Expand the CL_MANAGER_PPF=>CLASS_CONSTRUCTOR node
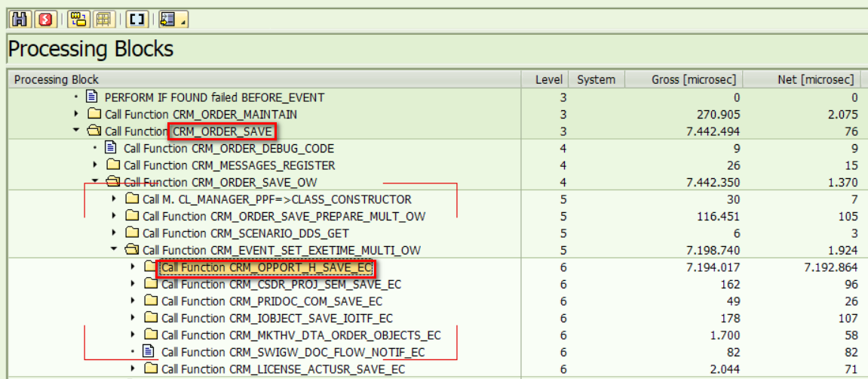868x379 pixels. click(x=114, y=199)
